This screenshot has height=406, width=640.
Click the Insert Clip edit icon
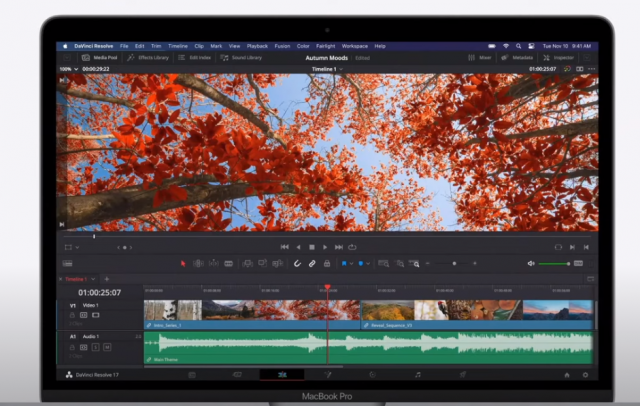pos(247,264)
